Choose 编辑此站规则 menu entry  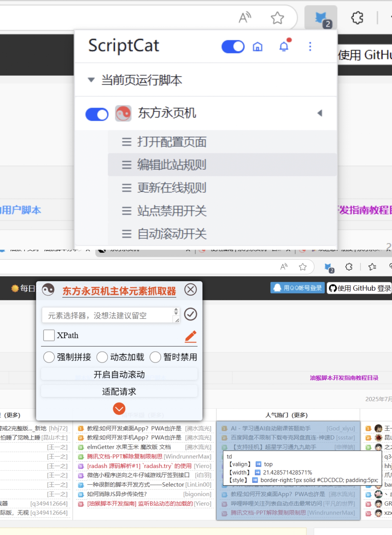coord(172,165)
